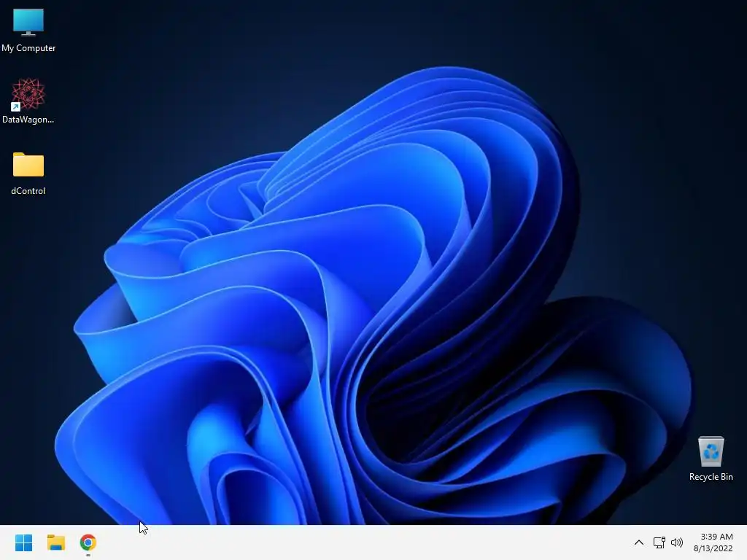Click the My Computer label text
747x560 pixels.
click(x=28, y=48)
